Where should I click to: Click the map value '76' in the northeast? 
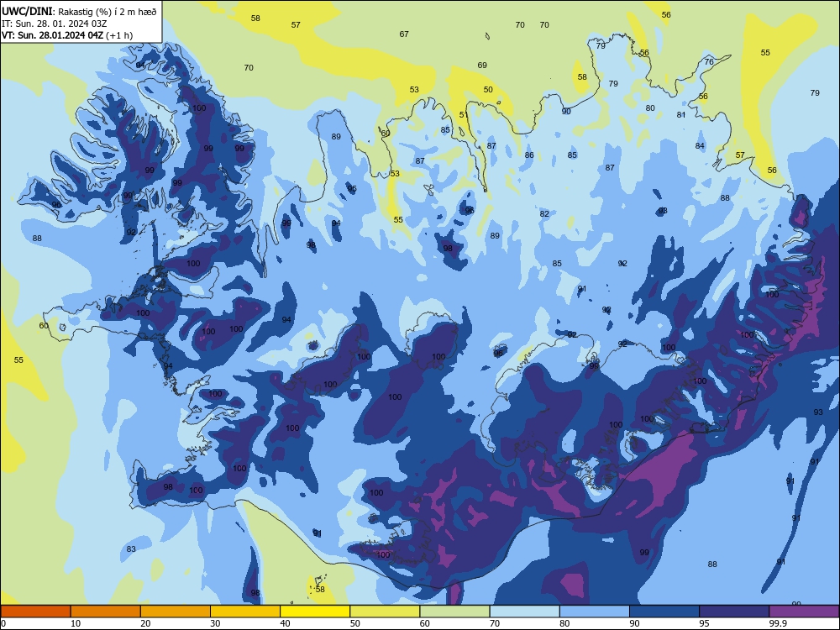pos(709,62)
